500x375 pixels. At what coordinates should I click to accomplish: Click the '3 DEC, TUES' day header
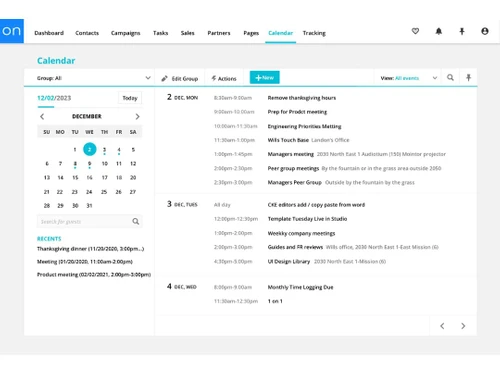(x=182, y=204)
